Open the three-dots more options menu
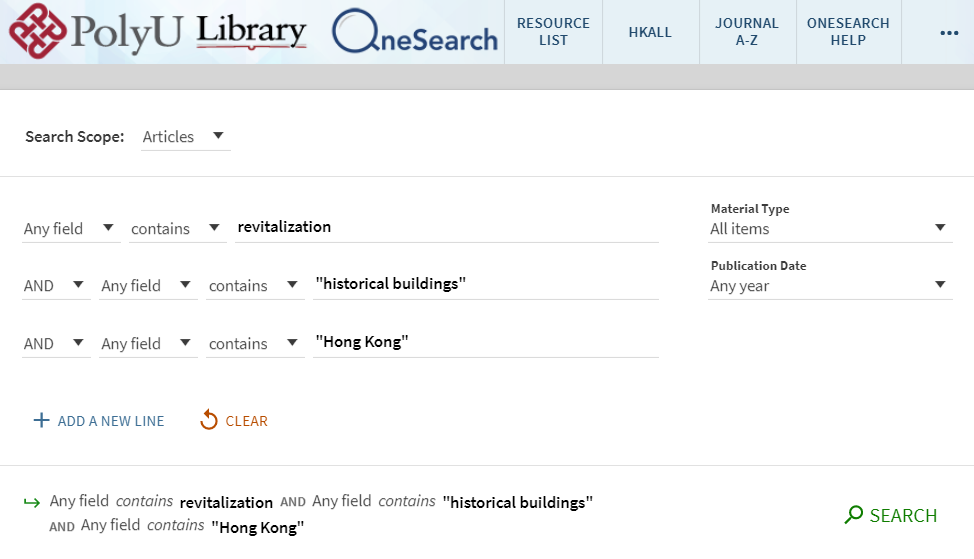 coord(949,33)
